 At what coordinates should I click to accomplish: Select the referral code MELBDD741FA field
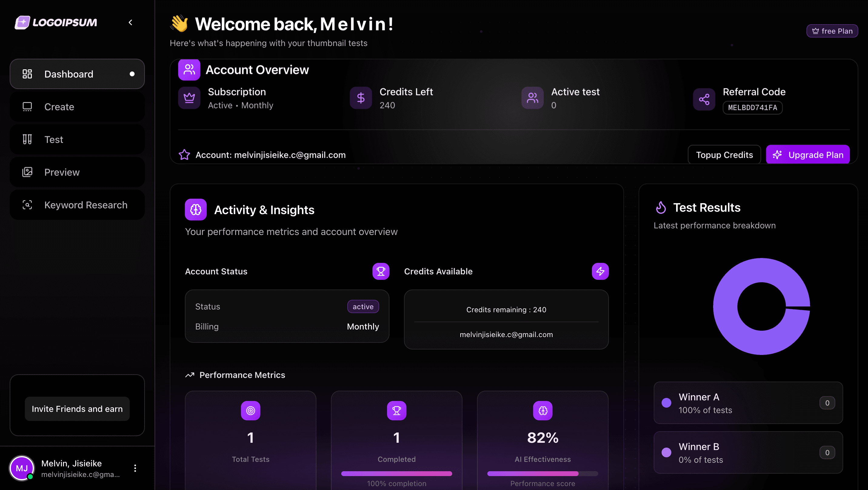pyautogui.click(x=753, y=108)
